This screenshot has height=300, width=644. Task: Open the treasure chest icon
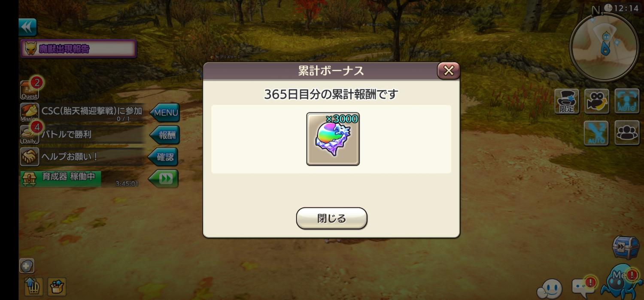[626, 248]
